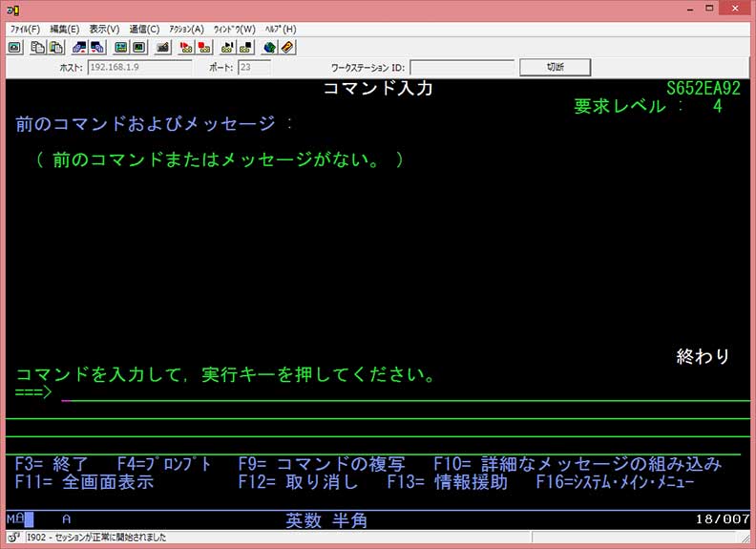Viewport: 756px width, 549px height.
Task: Open the アクション(A) menu
Action: point(186,29)
